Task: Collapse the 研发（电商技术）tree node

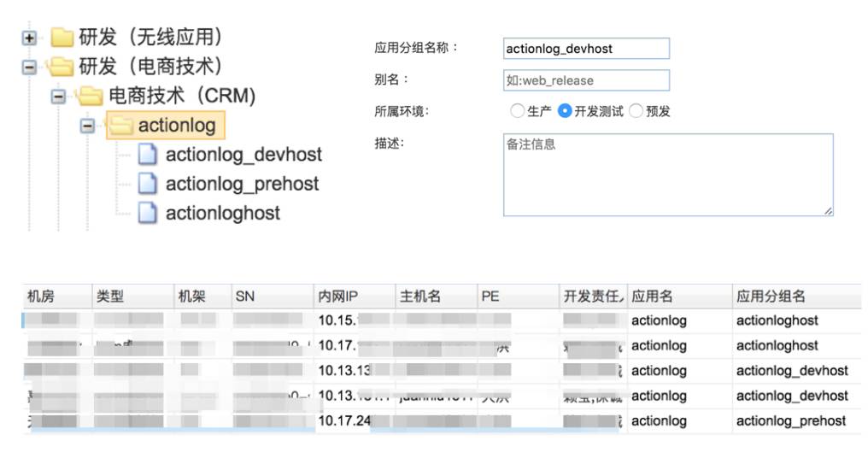Action: tap(29, 67)
